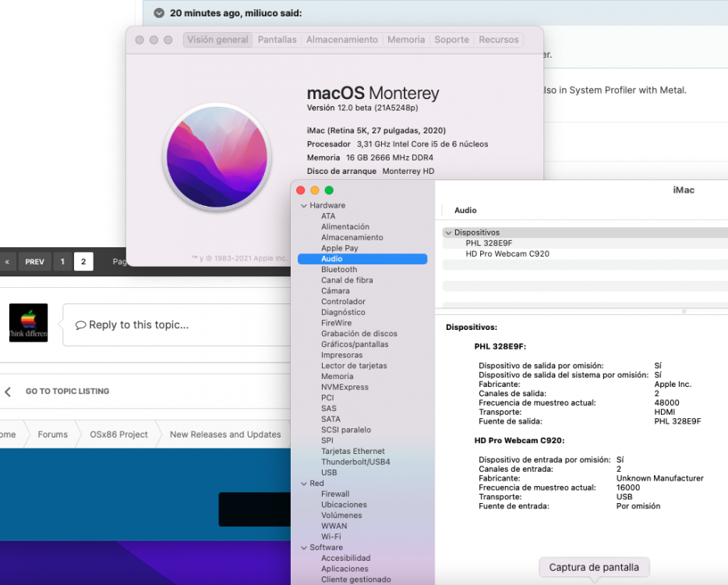Select Cámara in sidebar
728x585 pixels.
tap(335, 291)
